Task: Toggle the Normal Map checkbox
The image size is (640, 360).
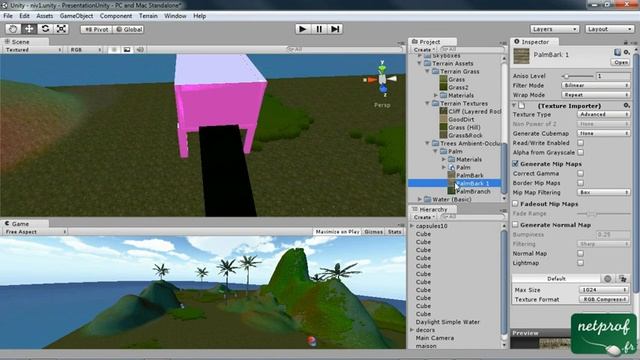Action: 580,253
